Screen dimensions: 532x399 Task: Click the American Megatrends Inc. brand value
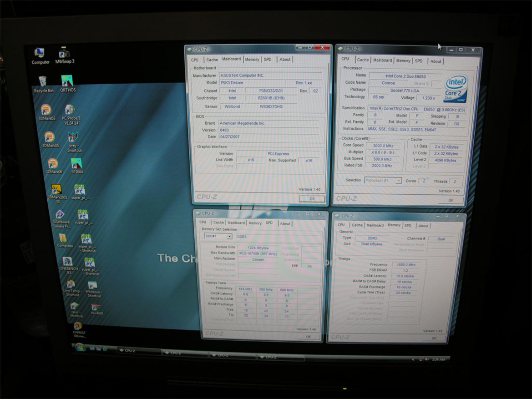pyautogui.click(x=269, y=123)
